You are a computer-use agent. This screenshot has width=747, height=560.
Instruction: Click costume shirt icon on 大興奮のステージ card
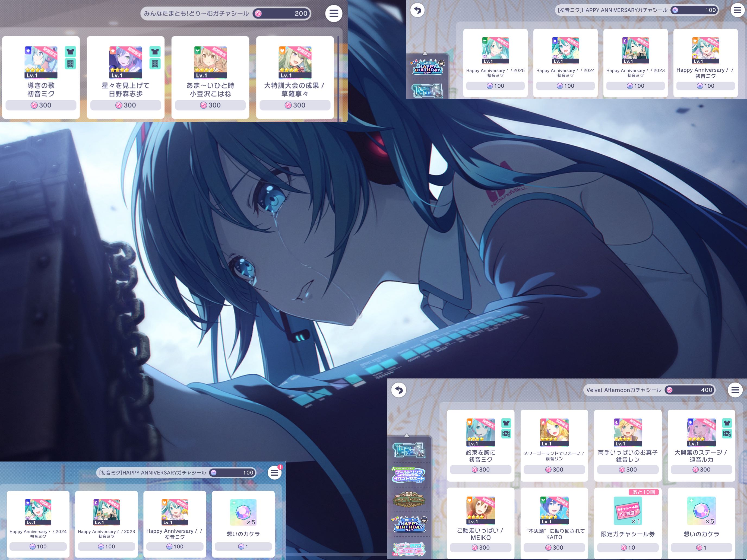727,423
